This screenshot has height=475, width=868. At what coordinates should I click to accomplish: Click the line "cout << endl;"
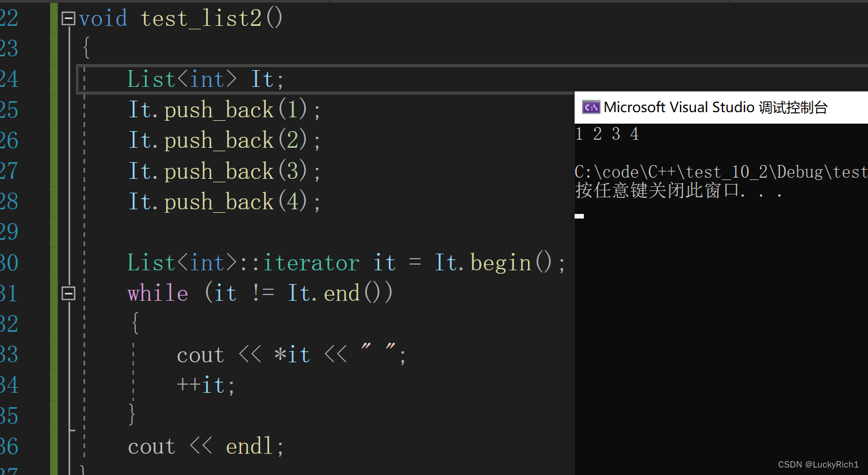coord(206,446)
